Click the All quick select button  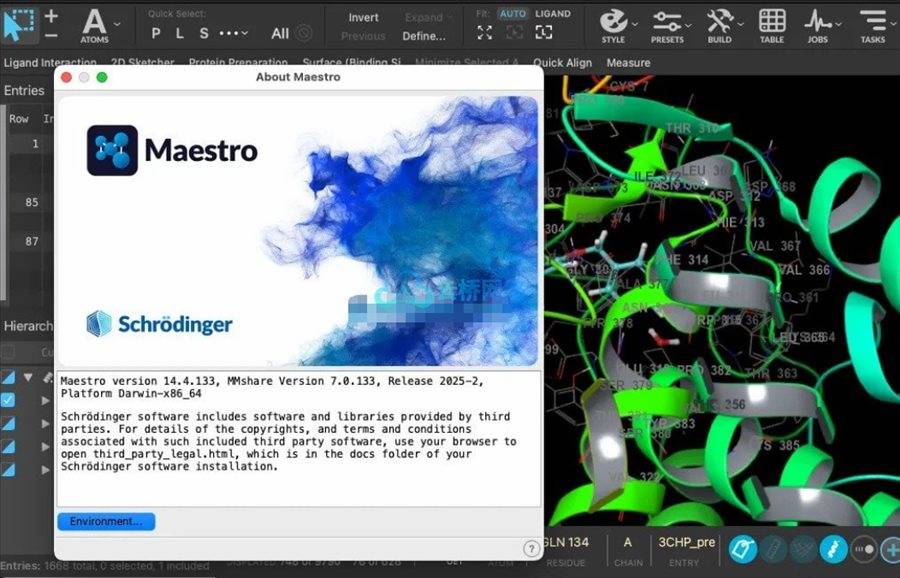point(280,33)
